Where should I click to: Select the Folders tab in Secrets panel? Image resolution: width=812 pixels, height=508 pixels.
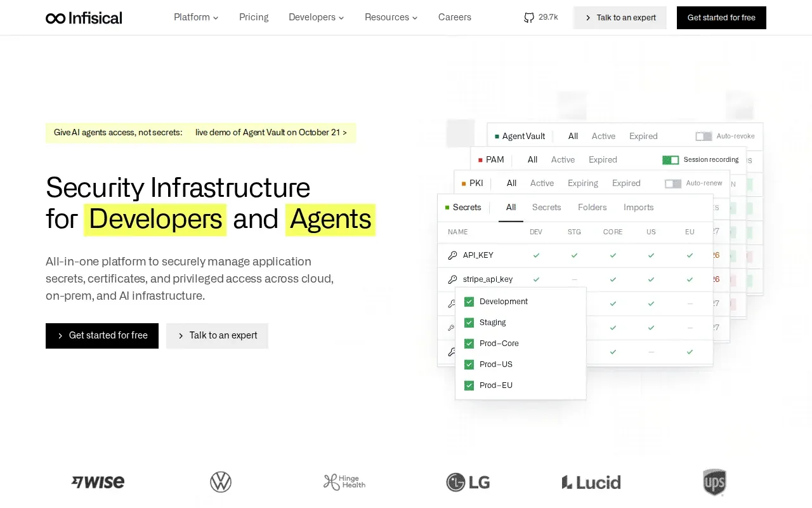point(593,208)
